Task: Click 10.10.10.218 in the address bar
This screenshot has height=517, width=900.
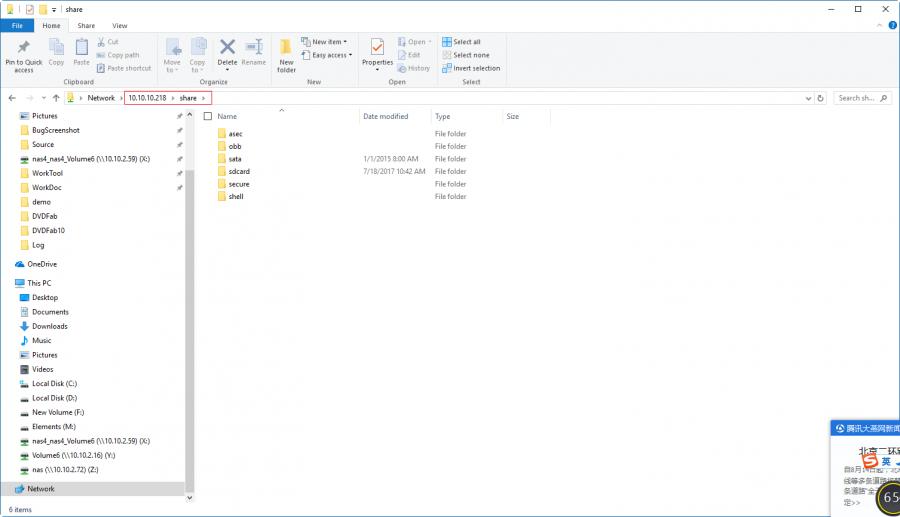Action: pos(147,98)
